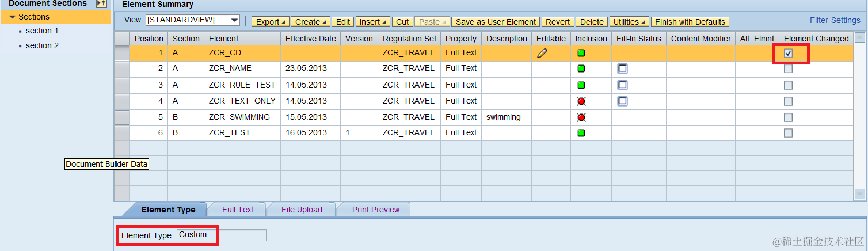This screenshot has width=868, height=251.
Task: Click the Edit button
Action: (343, 22)
